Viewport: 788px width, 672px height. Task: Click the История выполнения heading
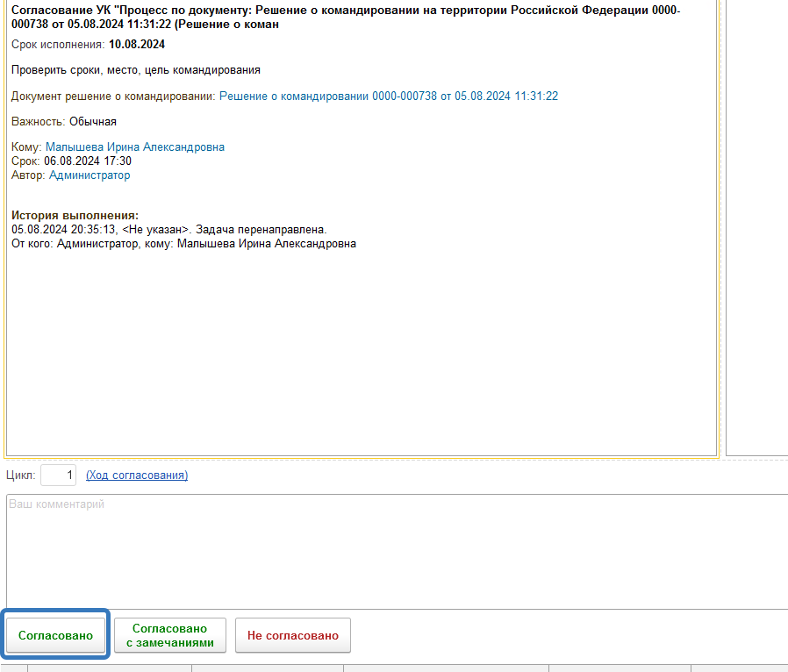tap(75, 216)
